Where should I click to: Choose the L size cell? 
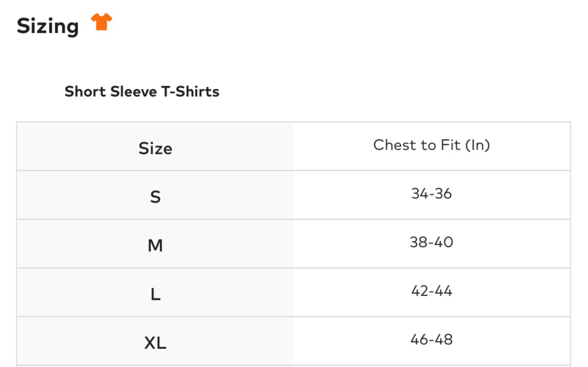tap(155, 294)
